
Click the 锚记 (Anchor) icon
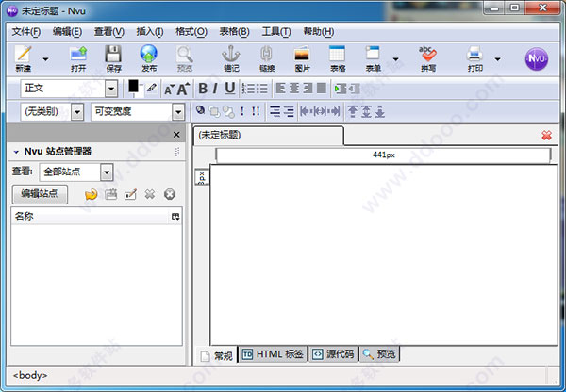pos(231,58)
